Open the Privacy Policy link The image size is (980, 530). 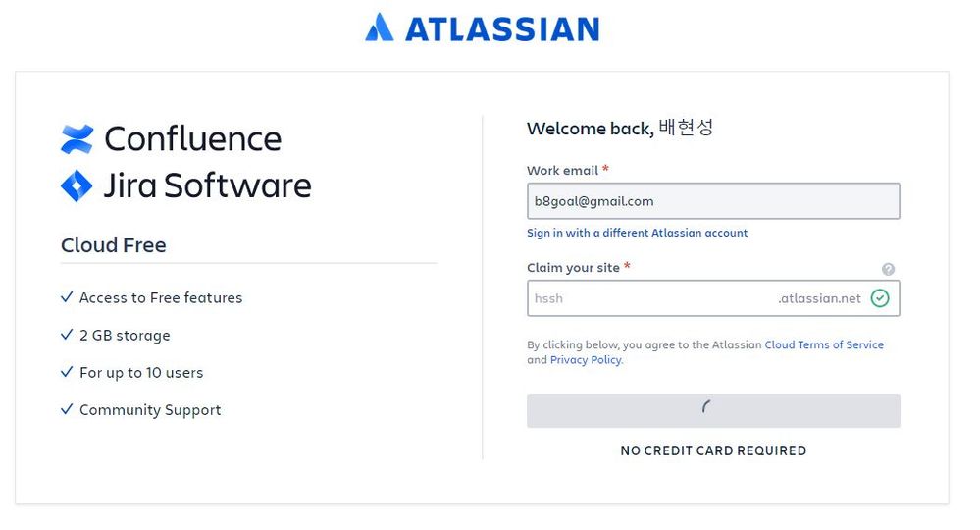(586, 360)
